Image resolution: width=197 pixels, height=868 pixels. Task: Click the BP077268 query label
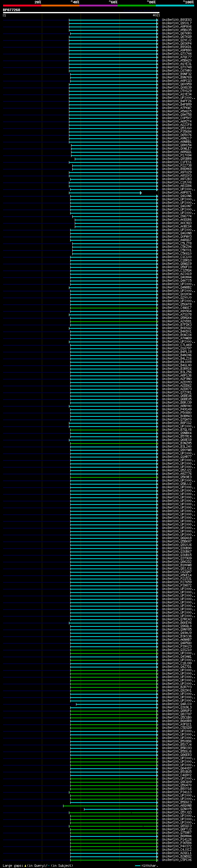tap(11, 10)
